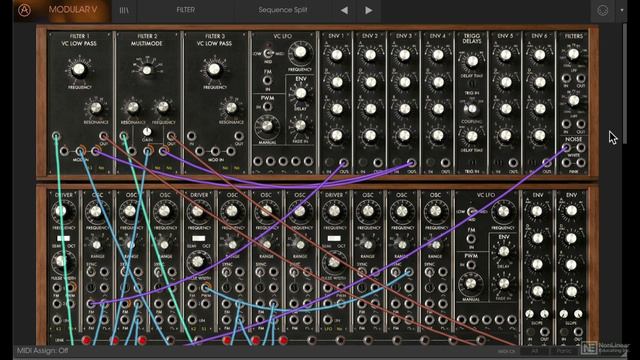Open third Driver yellow LFO source selector

[x=329, y=329]
